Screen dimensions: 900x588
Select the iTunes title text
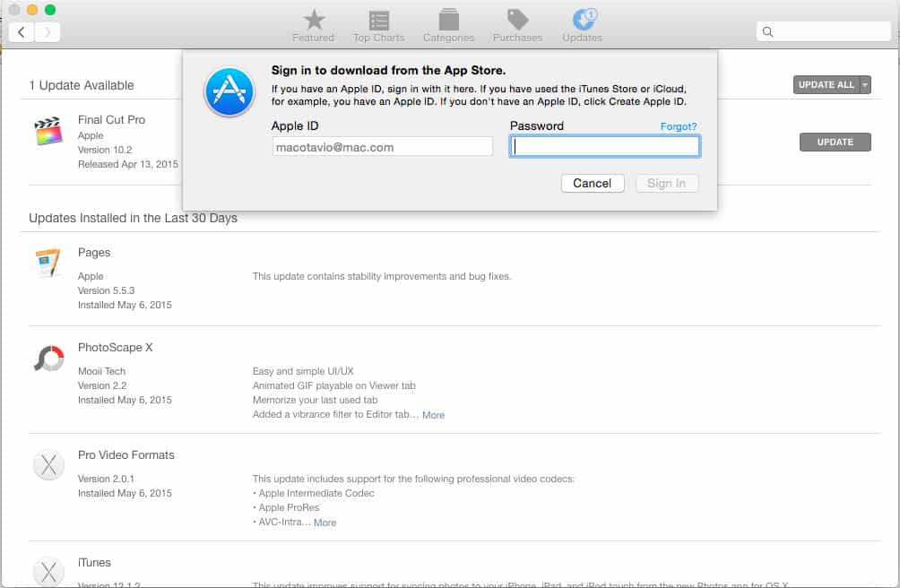coord(94,563)
